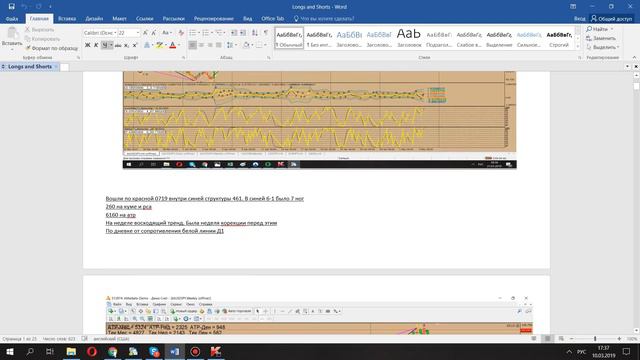Align text left in paragraph group
This screenshot has height=360, width=640.
[x=192, y=45]
